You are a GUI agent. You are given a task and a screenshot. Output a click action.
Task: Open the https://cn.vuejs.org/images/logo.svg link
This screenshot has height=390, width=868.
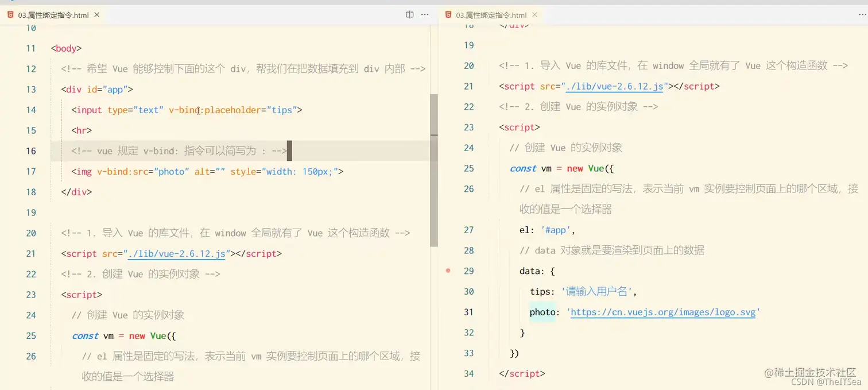click(x=663, y=312)
